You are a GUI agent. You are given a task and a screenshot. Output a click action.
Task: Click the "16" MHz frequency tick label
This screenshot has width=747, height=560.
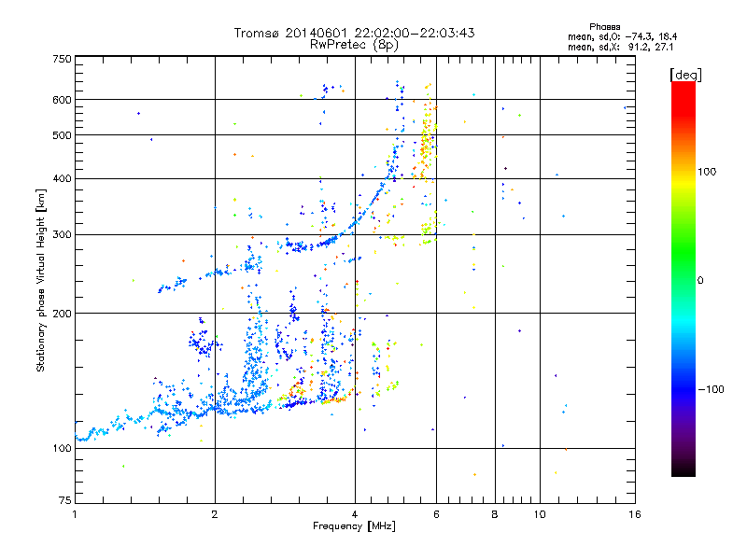pyautogui.click(x=635, y=514)
